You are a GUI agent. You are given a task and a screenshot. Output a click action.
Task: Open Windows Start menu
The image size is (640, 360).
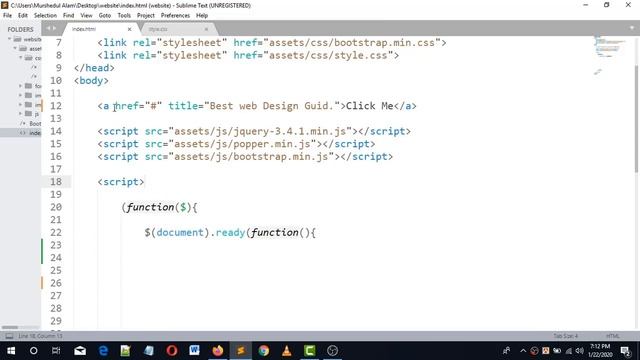(x=11, y=351)
